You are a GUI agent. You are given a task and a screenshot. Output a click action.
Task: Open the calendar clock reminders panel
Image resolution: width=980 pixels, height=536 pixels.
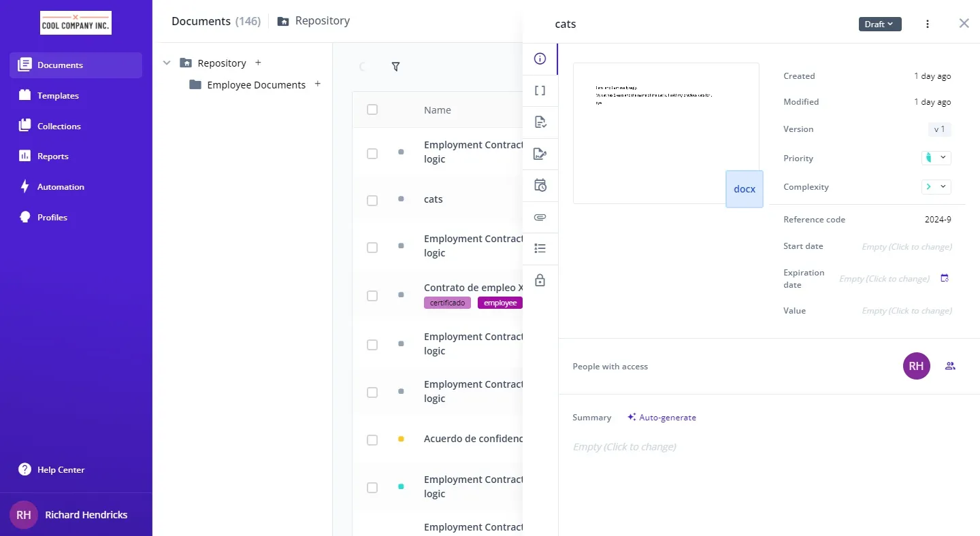tap(540, 186)
